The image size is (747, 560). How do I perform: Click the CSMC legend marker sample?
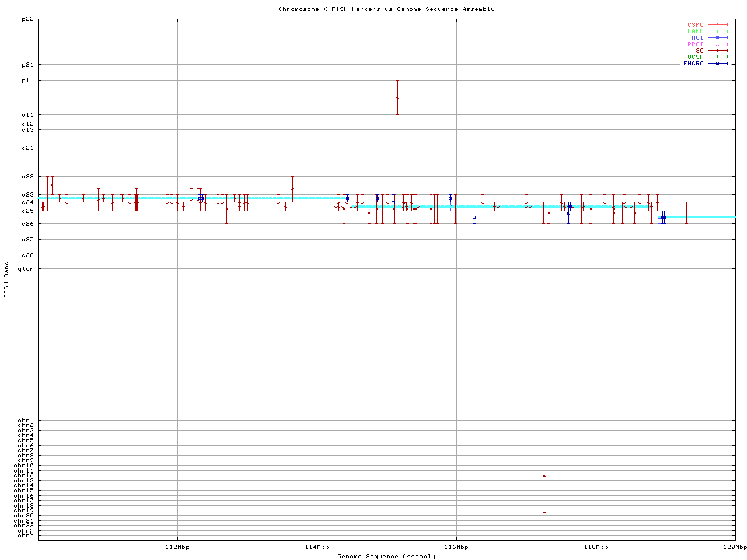coord(717,25)
